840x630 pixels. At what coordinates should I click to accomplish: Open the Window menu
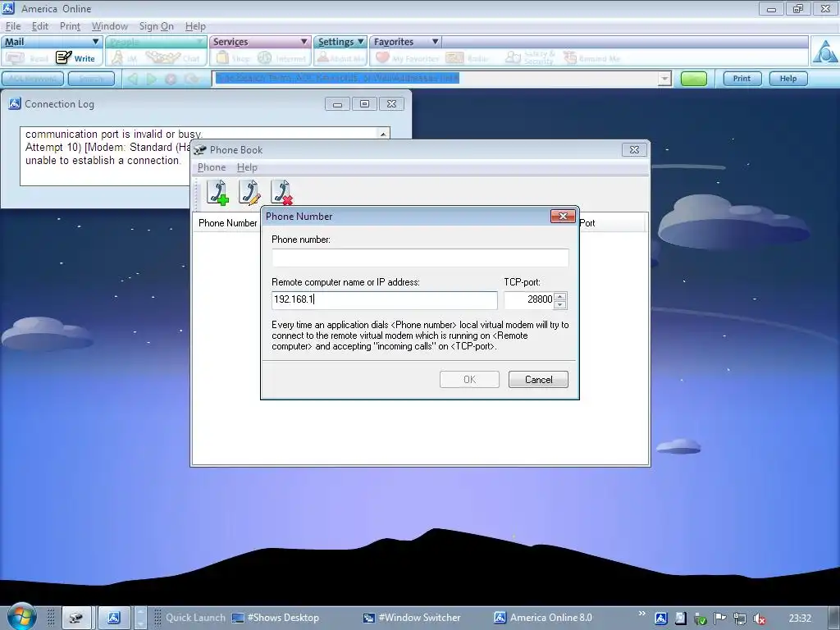coord(110,26)
